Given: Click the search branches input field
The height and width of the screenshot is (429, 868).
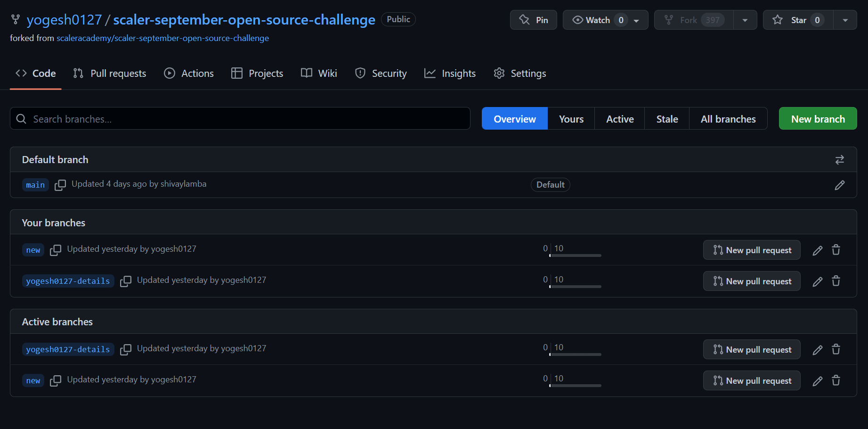Looking at the screenshot, I should [240, 118].
